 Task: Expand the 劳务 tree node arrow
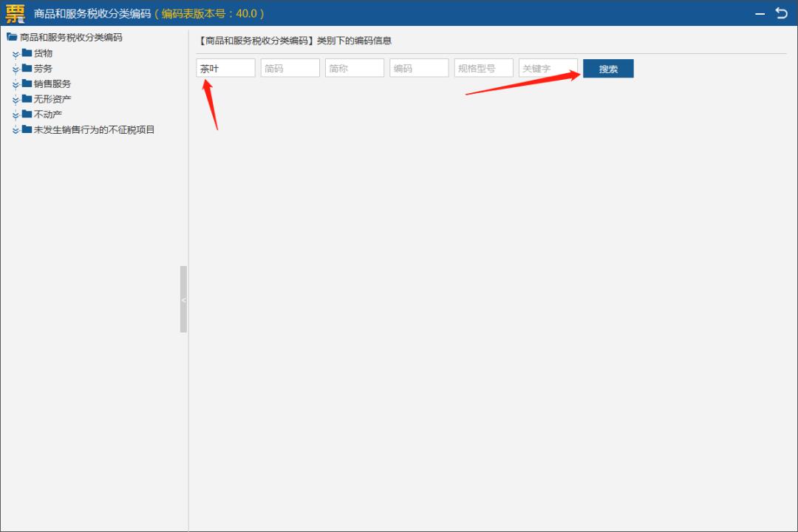pos(16,69)
